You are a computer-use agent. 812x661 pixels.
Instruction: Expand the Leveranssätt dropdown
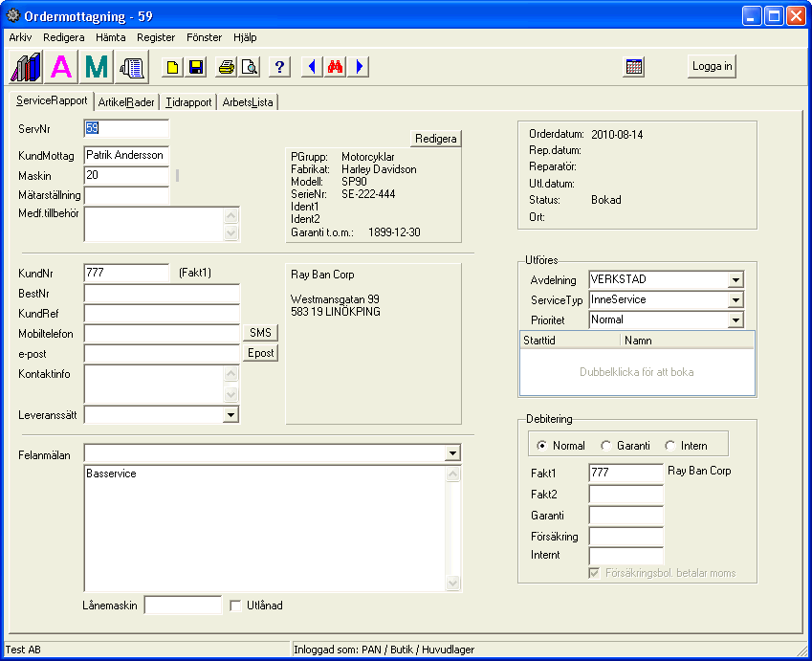click(x=230, y=415)
